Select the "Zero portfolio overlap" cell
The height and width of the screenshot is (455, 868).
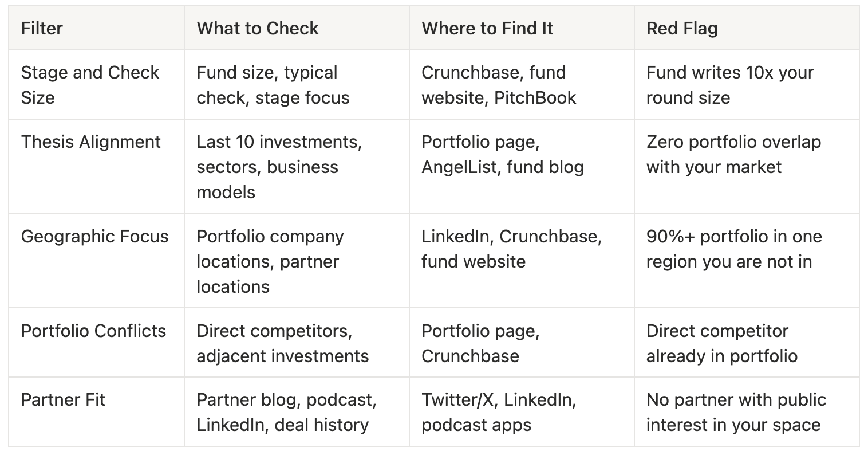pos(733,155)
